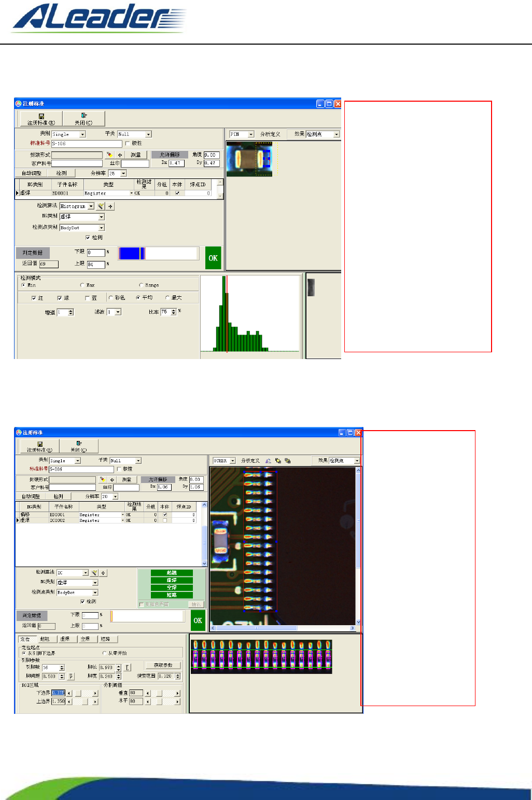
Task: Click 自动调整 in the lower window
Action: click(30, 496)
